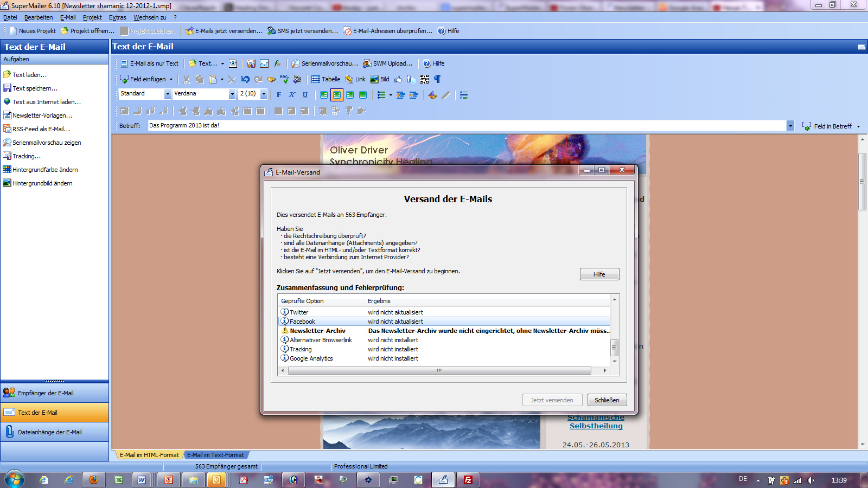
Task: Toggle left text alignment
Action: click(x=324, y=95)
